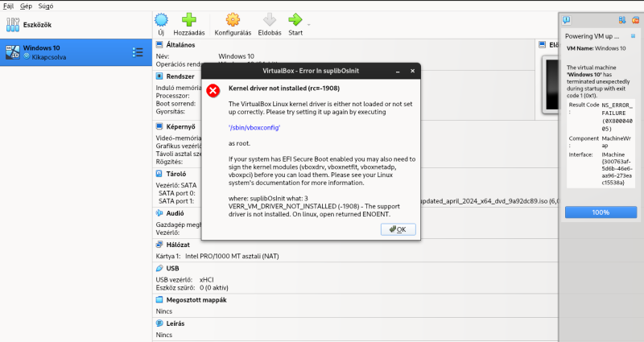Click the 'SATA port 1:' label
The height and width of the screenshot is (342, 644).
176,201
